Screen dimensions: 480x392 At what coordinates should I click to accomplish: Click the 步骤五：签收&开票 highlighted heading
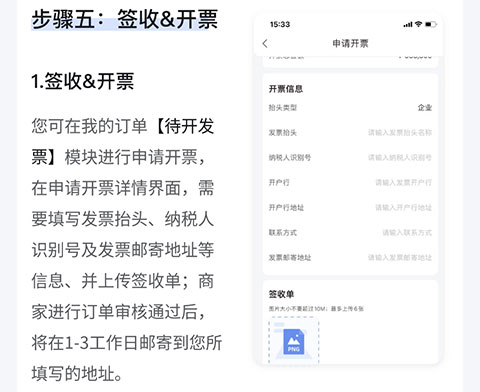125,19
